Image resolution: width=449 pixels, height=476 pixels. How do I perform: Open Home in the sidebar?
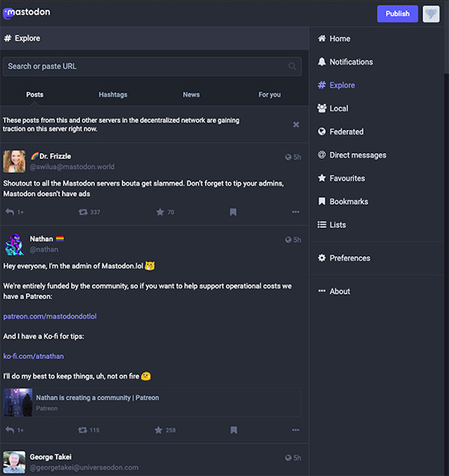tap(334, 39)
